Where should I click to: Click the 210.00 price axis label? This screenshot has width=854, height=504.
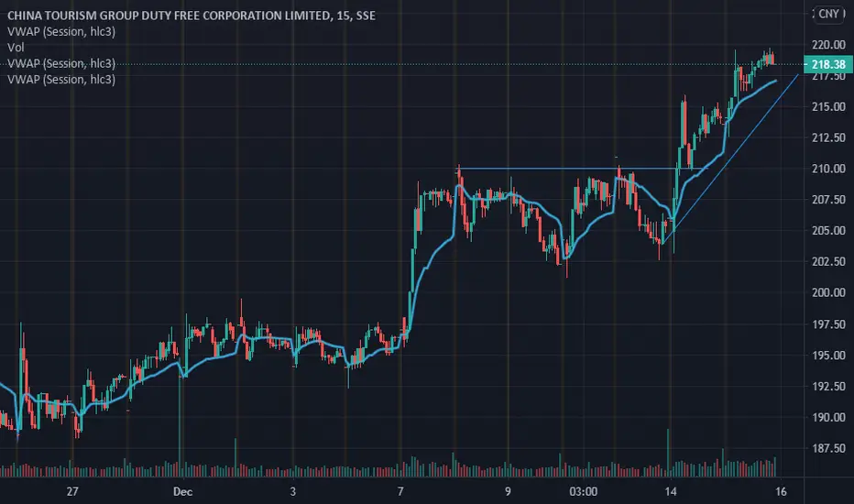point(828,169)
